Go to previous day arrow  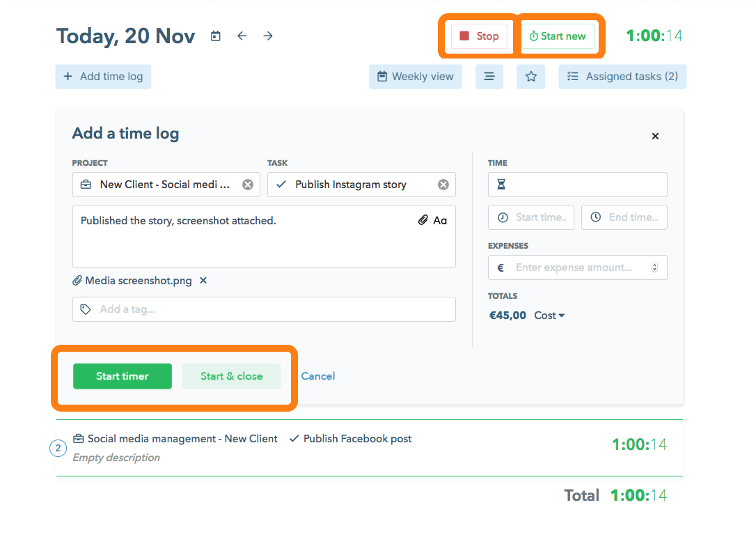pos(242,36)
